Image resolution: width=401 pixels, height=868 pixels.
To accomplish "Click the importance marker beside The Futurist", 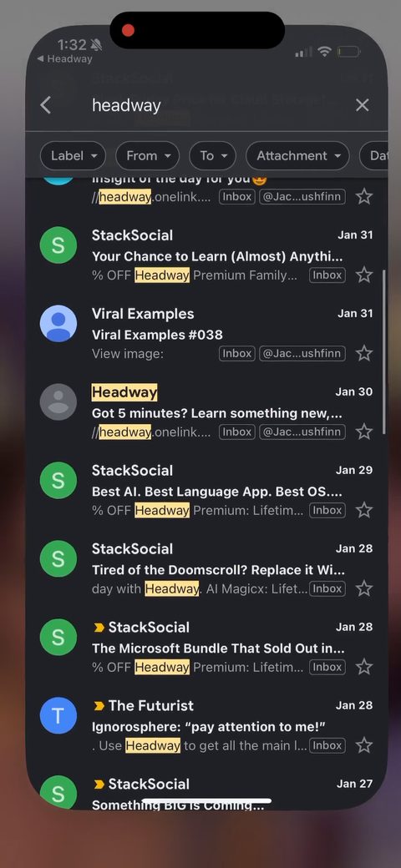I will 99,706.
